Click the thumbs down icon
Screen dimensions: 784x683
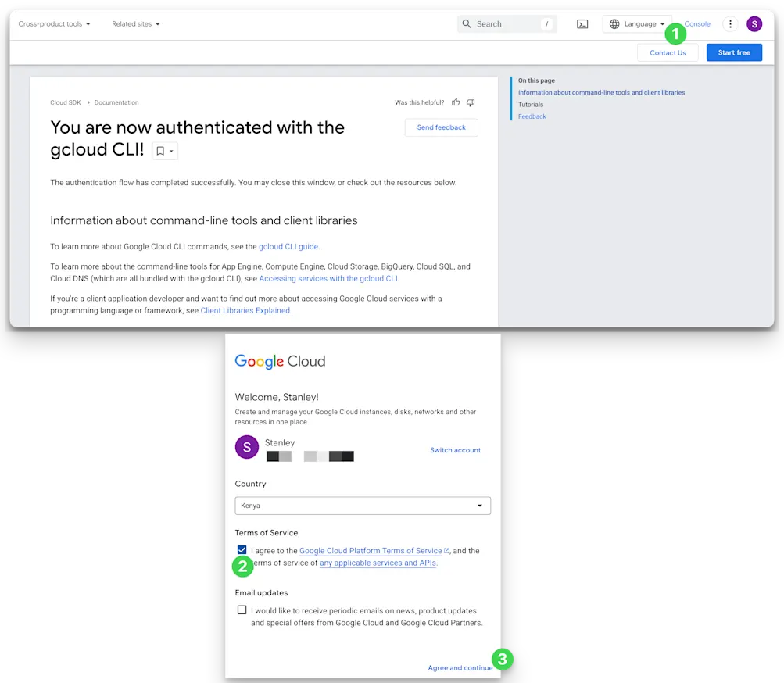[470, 102]
